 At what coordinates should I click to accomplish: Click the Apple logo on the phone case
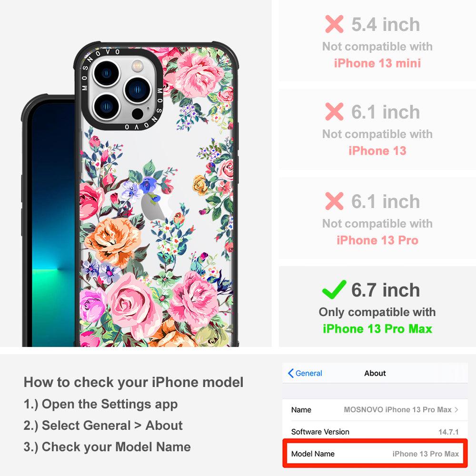point(155,207)
